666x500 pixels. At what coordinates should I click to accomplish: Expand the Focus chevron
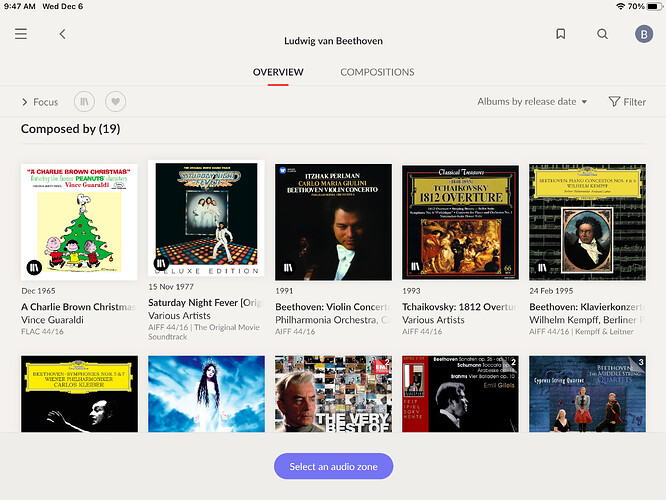[x=25, y=102]
